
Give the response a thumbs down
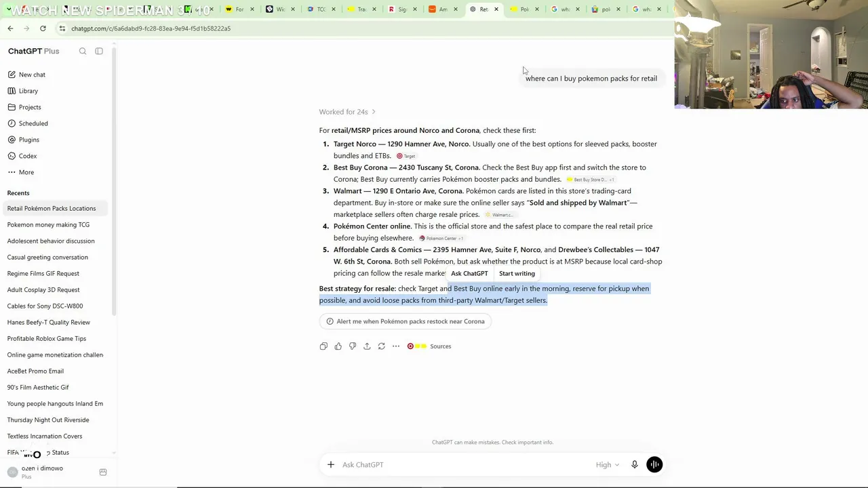[x=353, y=346]
